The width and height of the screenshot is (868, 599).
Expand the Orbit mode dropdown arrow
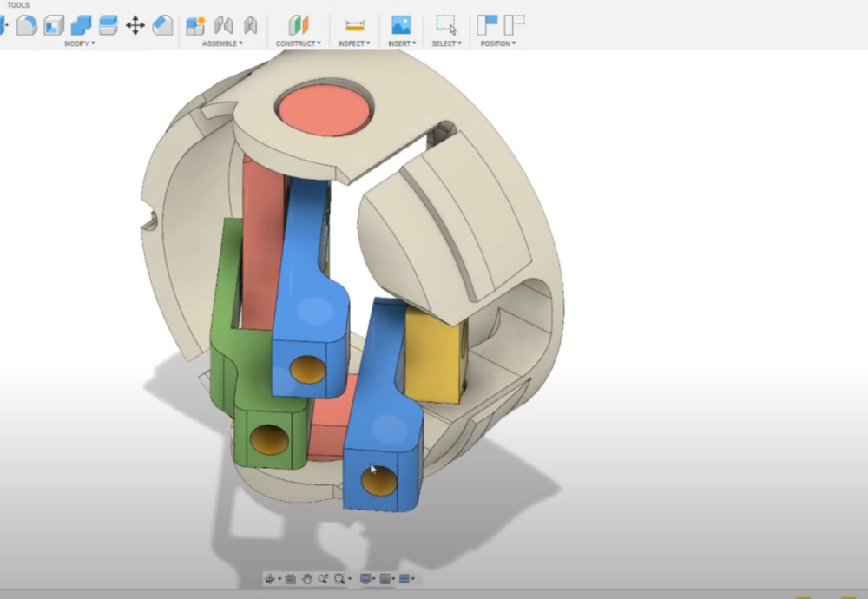tap(279, 578)
